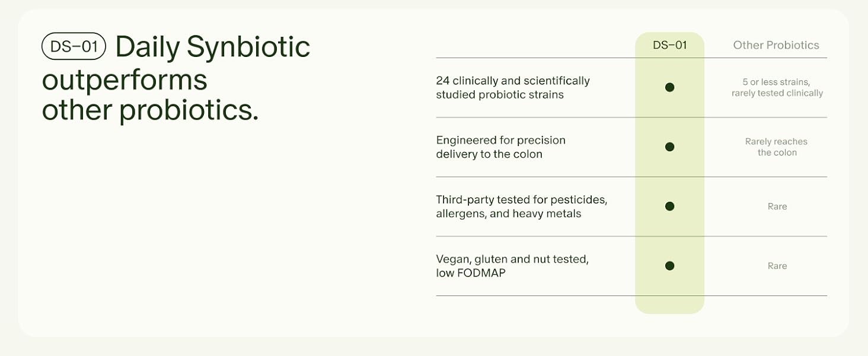
Task: Click 'Rarely reaches the colon' text
Action: (x=777, y=147)
